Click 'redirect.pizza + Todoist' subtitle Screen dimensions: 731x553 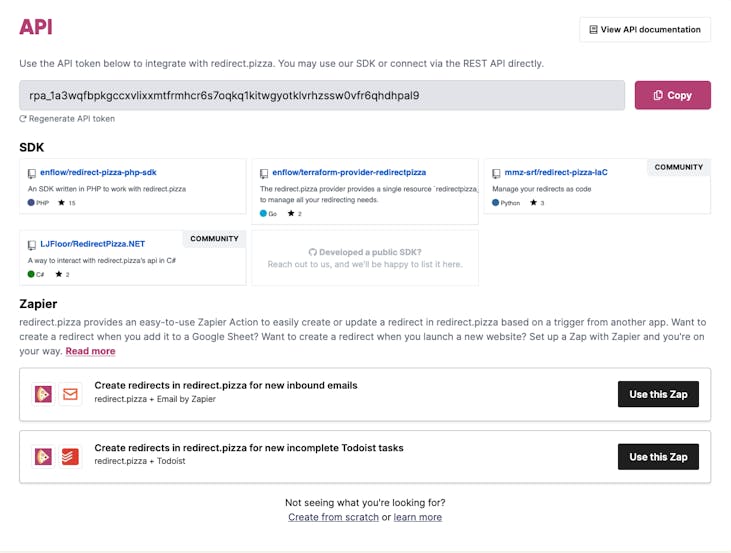click(x=140, y=461)
